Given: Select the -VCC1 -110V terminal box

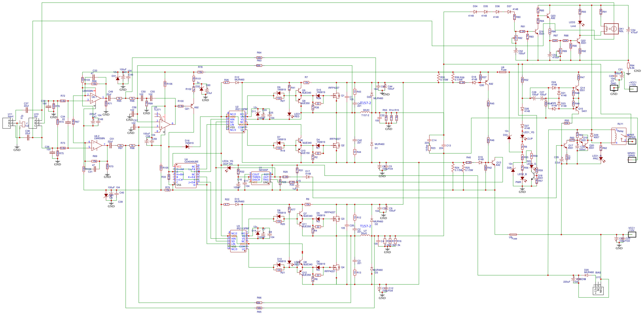Looking at the screenshot, I should [632, 235].
